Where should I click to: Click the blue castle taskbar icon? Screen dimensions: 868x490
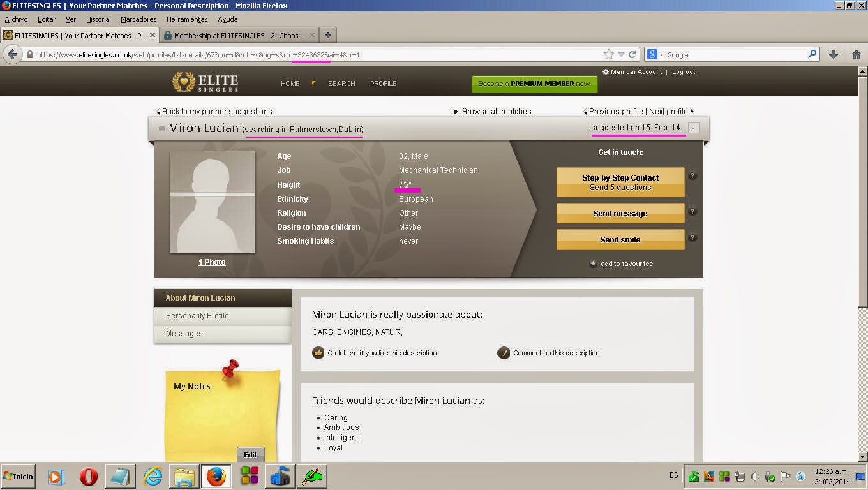pyautogui.click(x=281, y=477)
